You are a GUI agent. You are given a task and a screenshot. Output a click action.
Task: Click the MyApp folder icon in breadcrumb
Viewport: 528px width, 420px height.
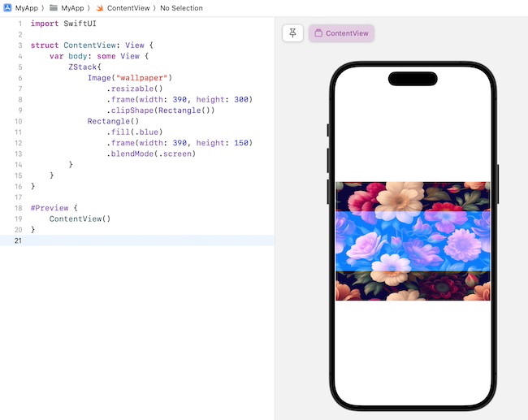click(53, 8)
